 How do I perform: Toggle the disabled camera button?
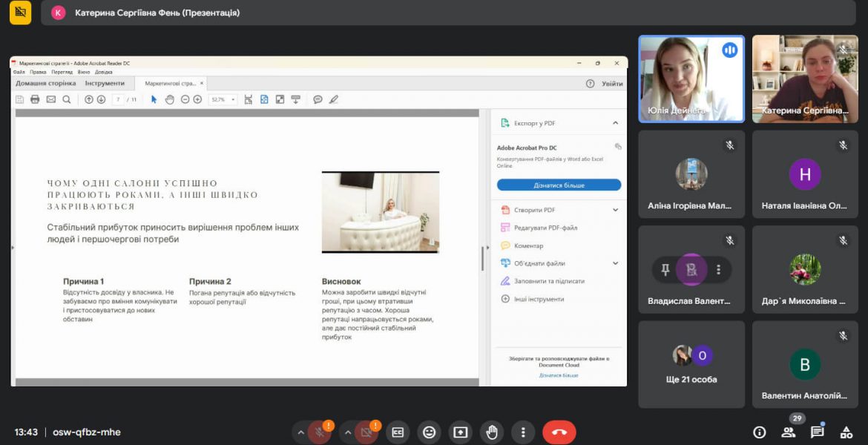click(x=366, y=432)
